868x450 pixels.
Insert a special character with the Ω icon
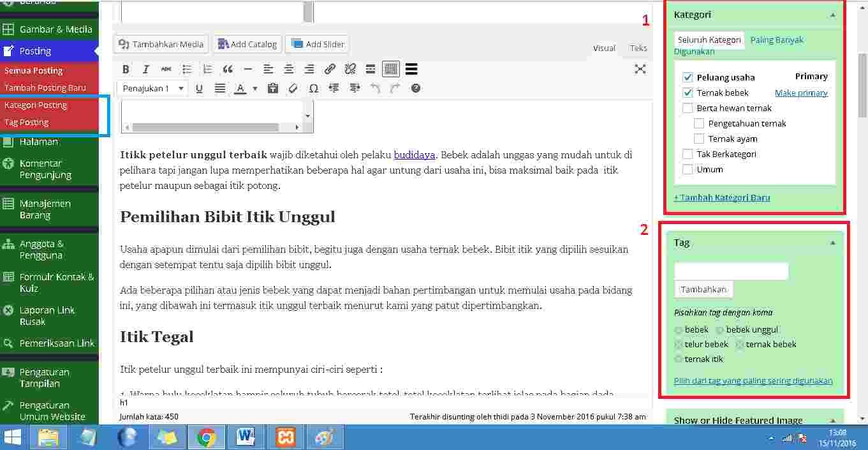[x=314, y=88]
